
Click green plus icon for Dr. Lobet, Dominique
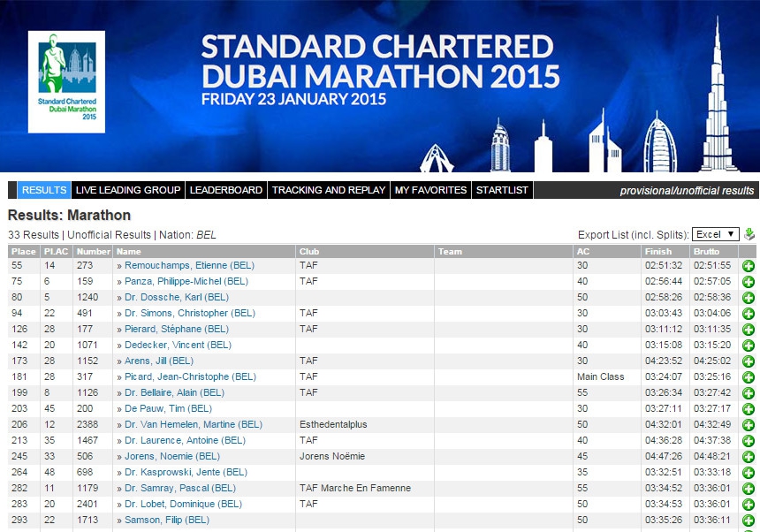coord(749,505)
